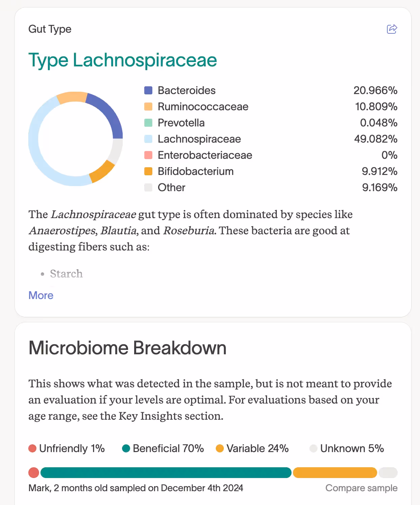Click the orange Variable segment of the bar

(x=335, y=473)
